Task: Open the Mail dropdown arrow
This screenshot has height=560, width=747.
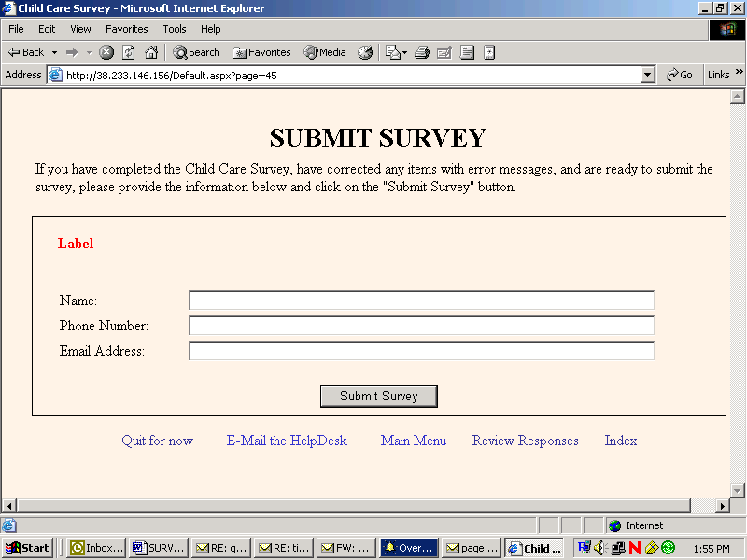Action: 405,52
